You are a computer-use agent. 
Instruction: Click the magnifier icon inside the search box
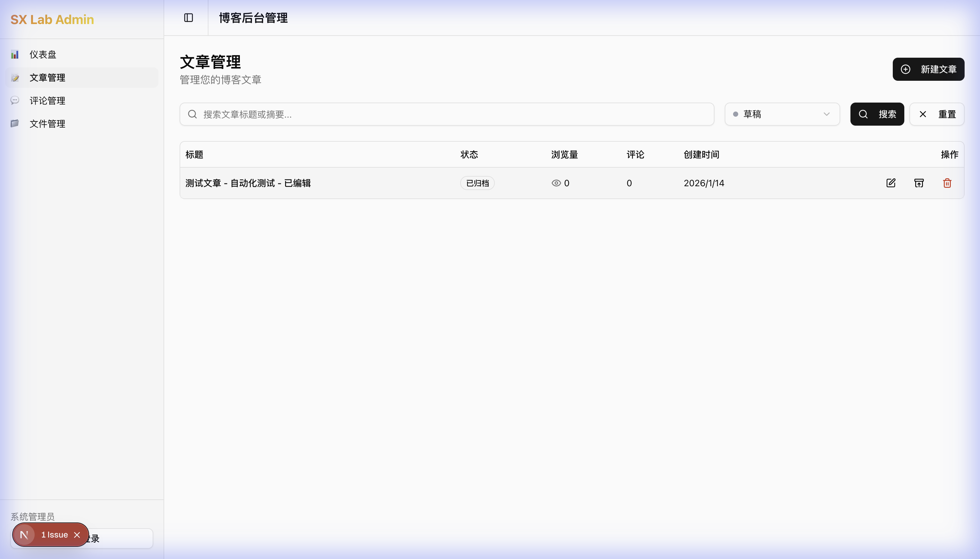192,114
